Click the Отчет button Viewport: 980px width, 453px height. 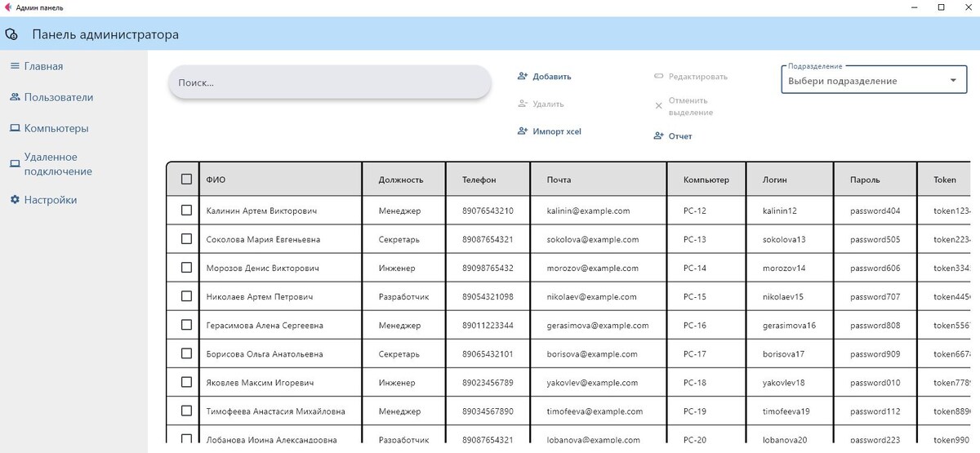(x=673, y=136)
